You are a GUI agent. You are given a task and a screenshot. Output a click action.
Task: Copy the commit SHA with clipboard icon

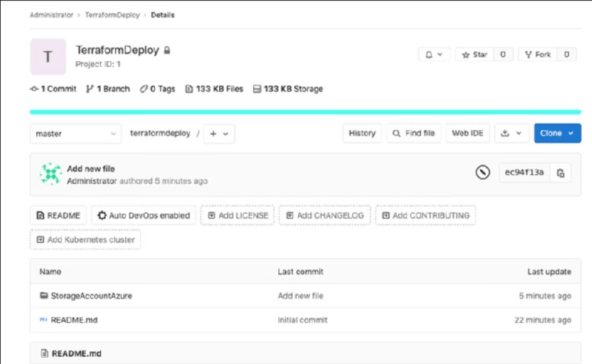coord(560,173)
